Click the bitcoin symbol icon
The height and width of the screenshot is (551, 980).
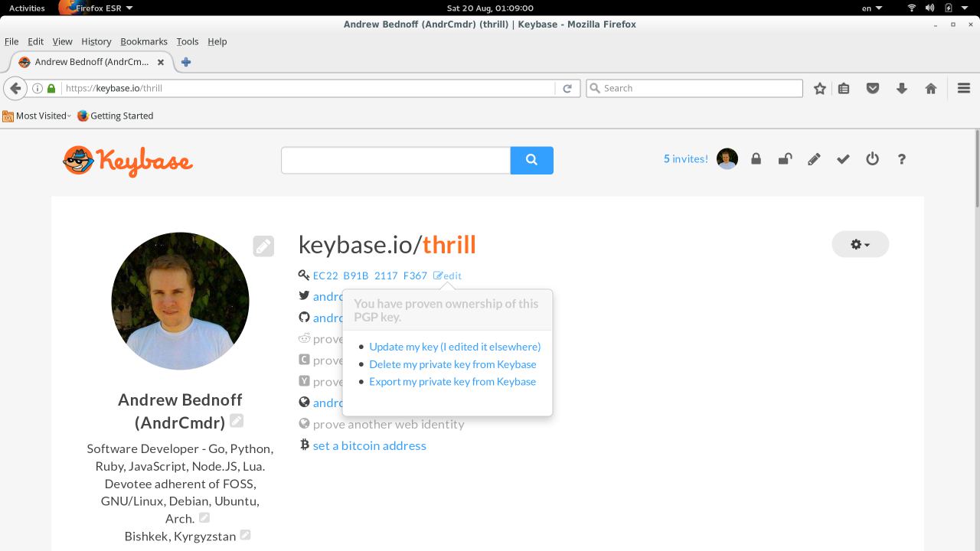[x=304, y=445]
